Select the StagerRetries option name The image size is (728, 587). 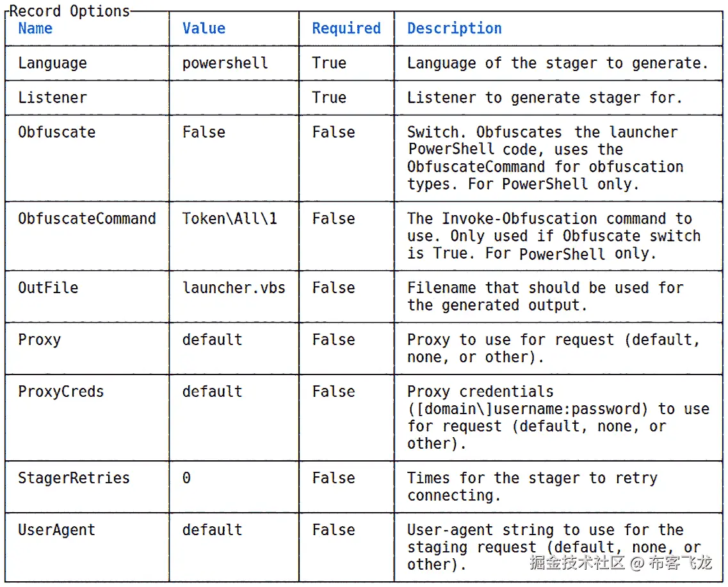(x=74, y=478)
